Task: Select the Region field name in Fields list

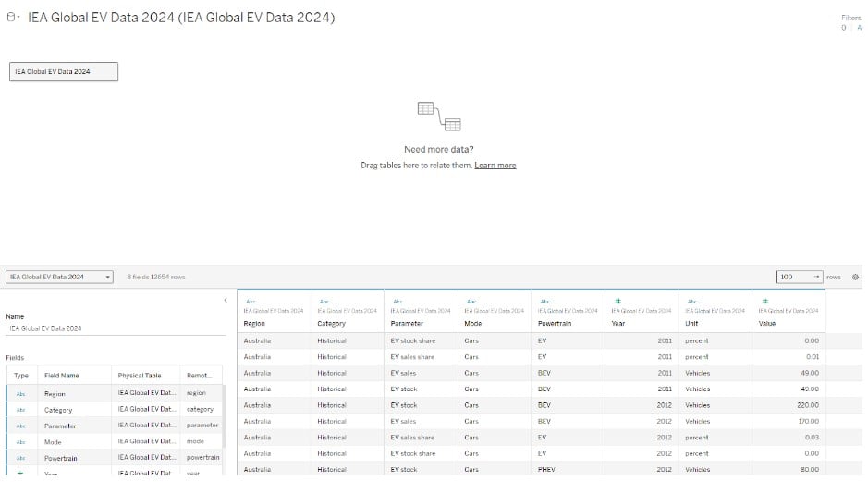Action: point(55,394)
